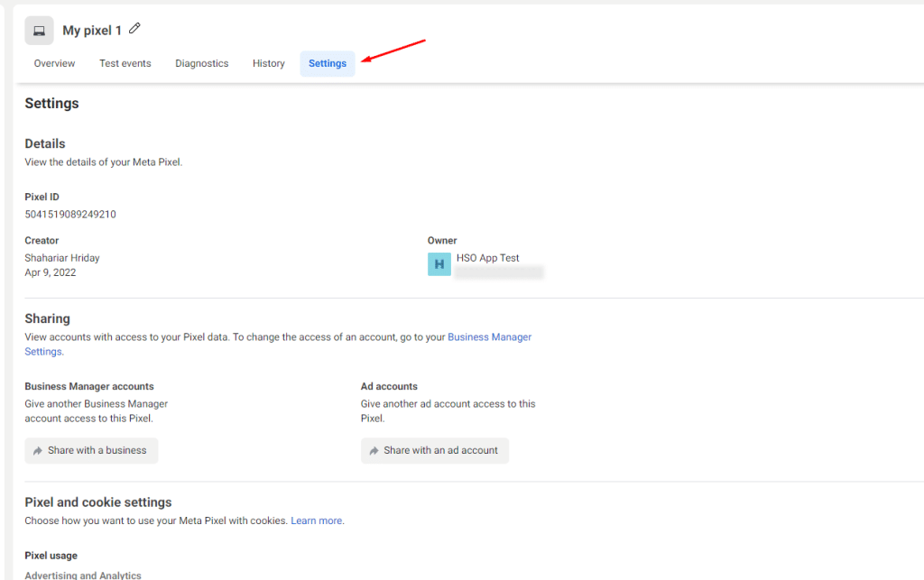Switch to the Test events tab

click(125, 63)
